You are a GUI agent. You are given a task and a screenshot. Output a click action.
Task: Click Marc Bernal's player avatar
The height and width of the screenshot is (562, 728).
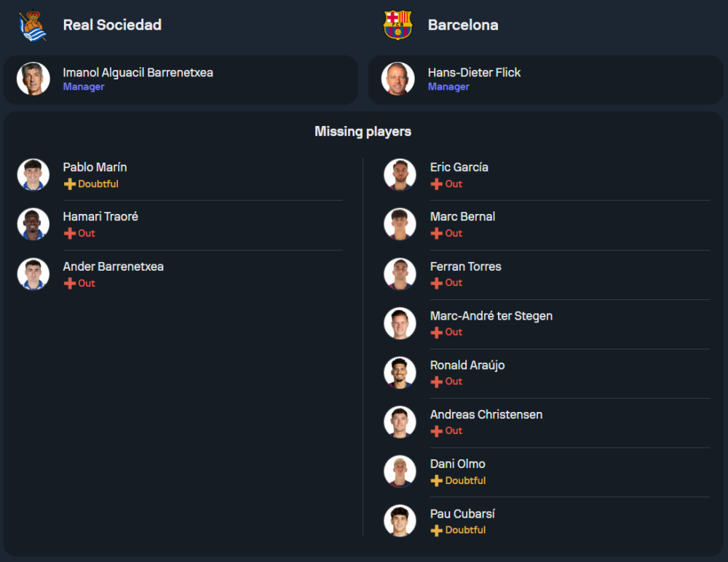pyautogui.click(x=400, y=224)
